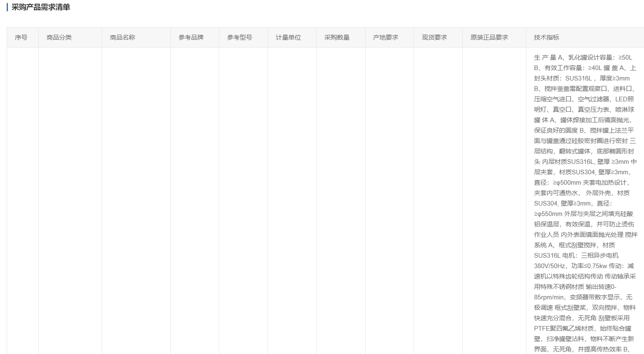Click the 采购数量 column header
The height and width of the screenshot is (354, 644).
point(337,38)
